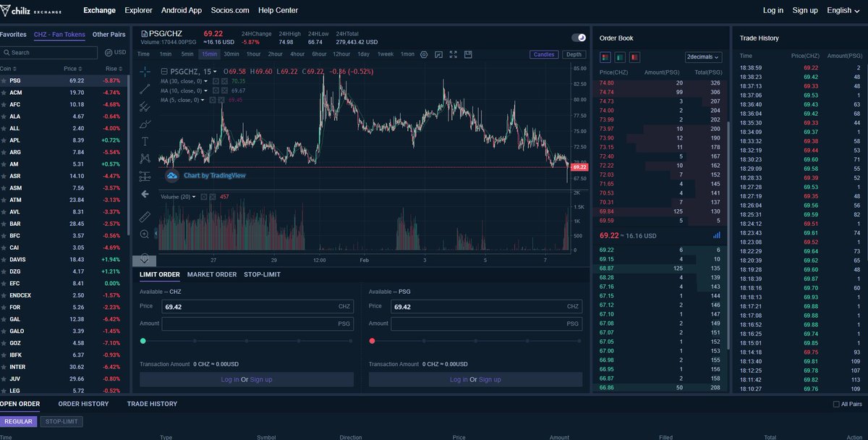Expand Volume (20) indicator options
Viewport: 868px width, 440px height.
(x=195, y=197)
